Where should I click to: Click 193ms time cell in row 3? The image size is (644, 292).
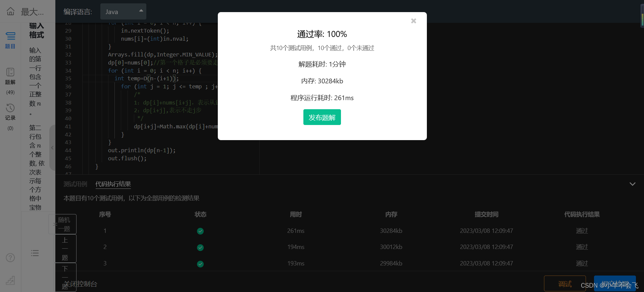[x=296, y=263]
